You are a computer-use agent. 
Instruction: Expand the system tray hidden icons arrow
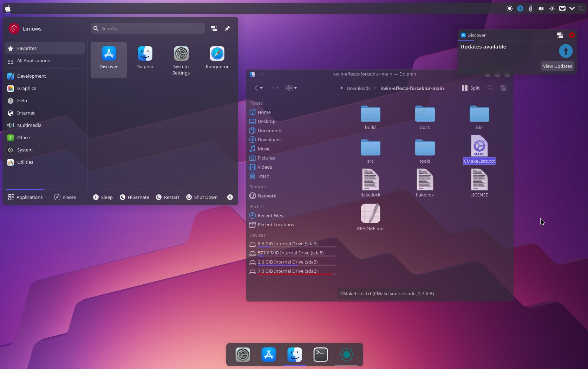coord(572,8)
